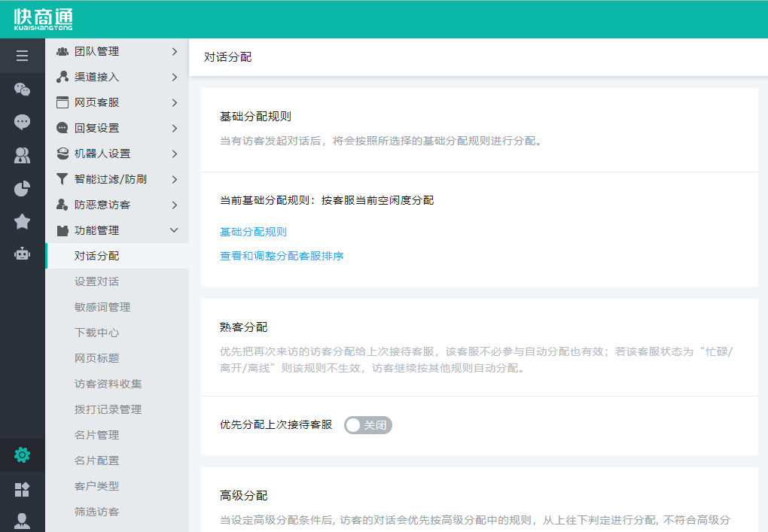Select 敏感词管理 in sidebar

pyautogui.click(x=102, y=307)
